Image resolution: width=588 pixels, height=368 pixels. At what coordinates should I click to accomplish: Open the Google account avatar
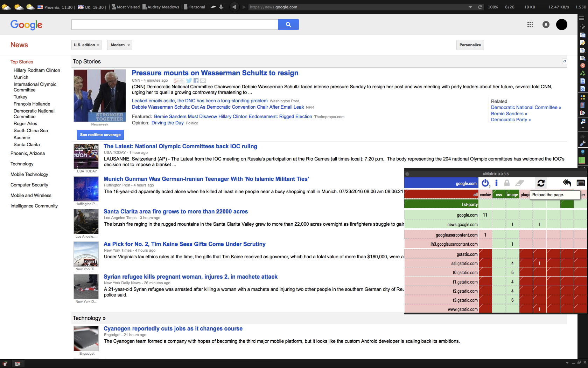pyautogui.click(x=562, y=25)
